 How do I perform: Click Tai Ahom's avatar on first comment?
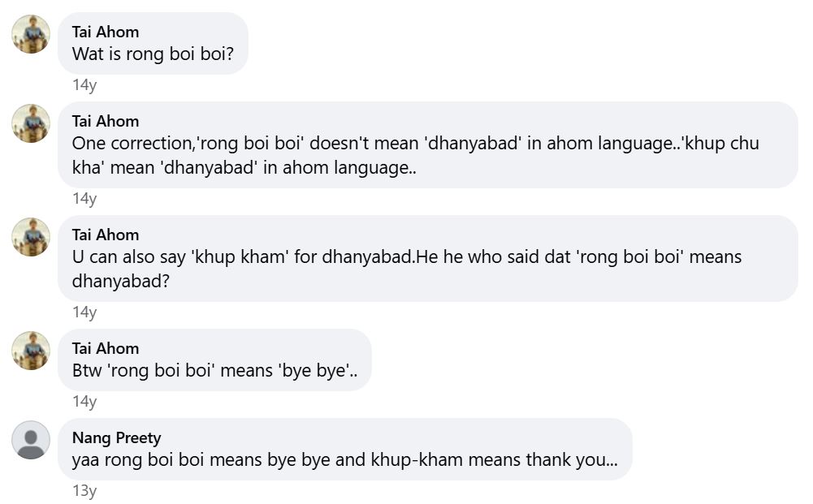pos(31,34)
